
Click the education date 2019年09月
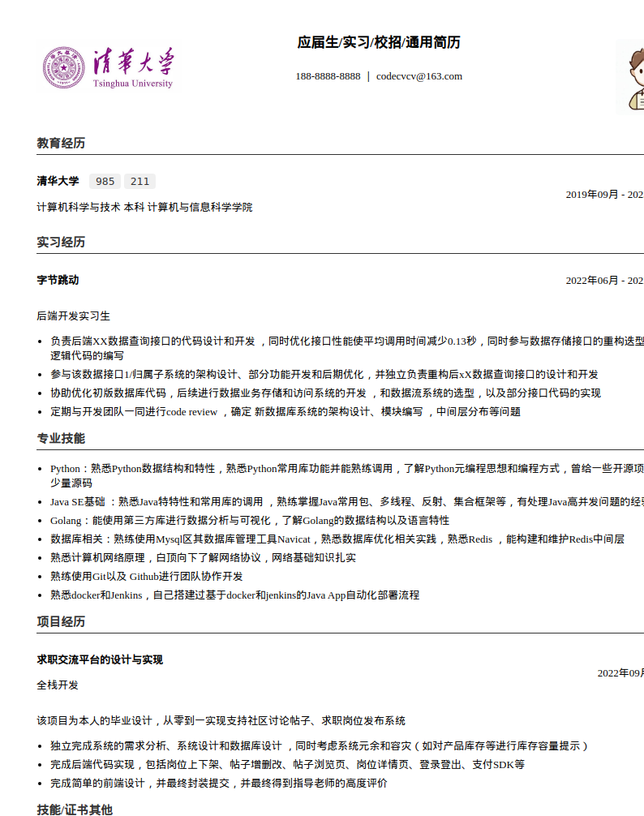point(592,195)
